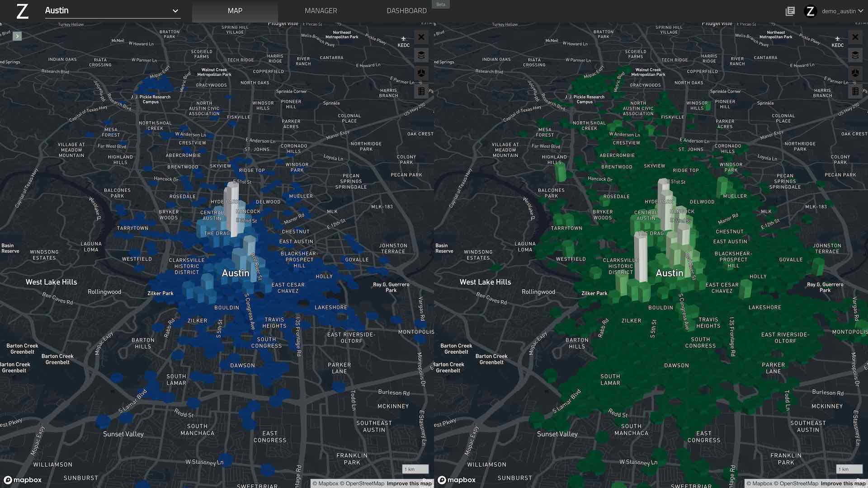This screenshot has width=868, height=488.
Task: Close the left map panel with X icon
Action: (421, 37)
